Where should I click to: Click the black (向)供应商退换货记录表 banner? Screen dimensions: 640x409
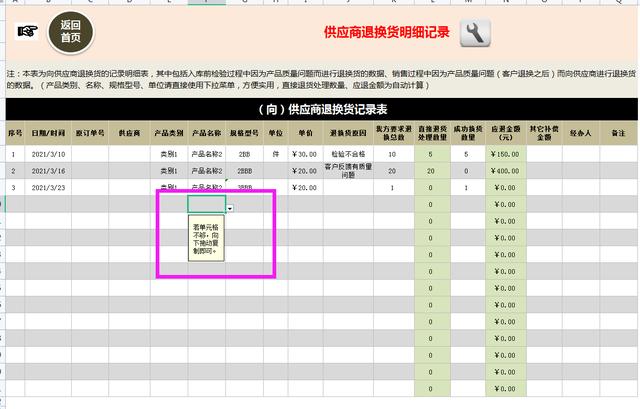(x=322, y=109)
